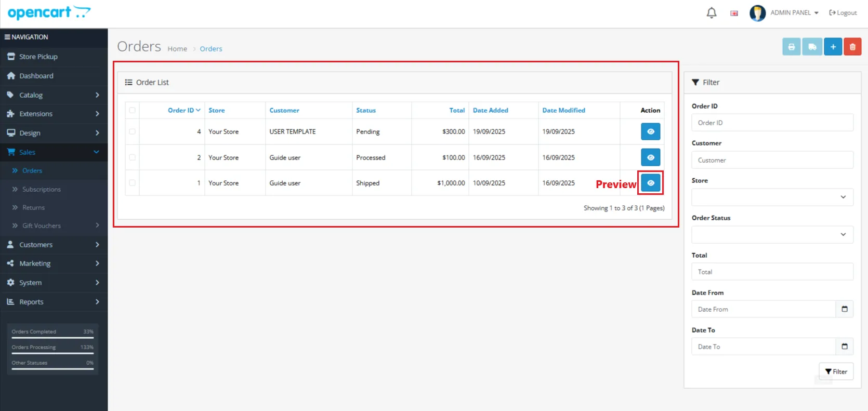Click the Logout link
Viewport: 868px width, 411px height.
pos(843,13)
